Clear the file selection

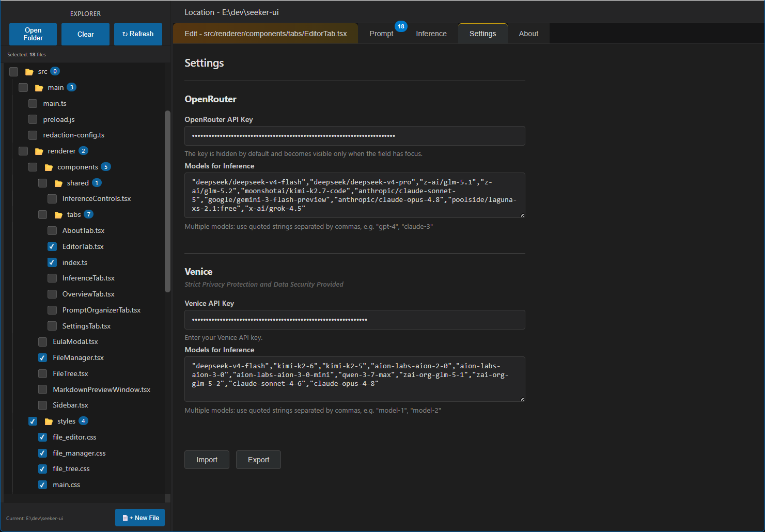[85, 34]
